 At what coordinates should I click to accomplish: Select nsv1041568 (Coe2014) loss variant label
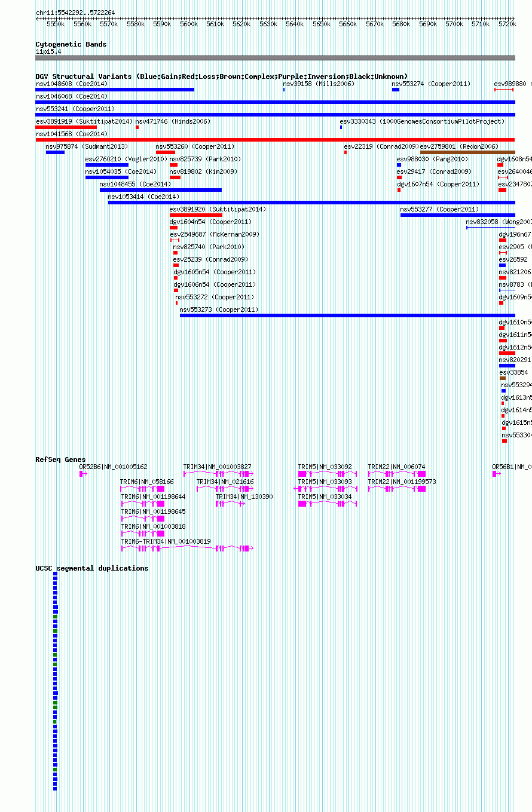tap(72, 134)
